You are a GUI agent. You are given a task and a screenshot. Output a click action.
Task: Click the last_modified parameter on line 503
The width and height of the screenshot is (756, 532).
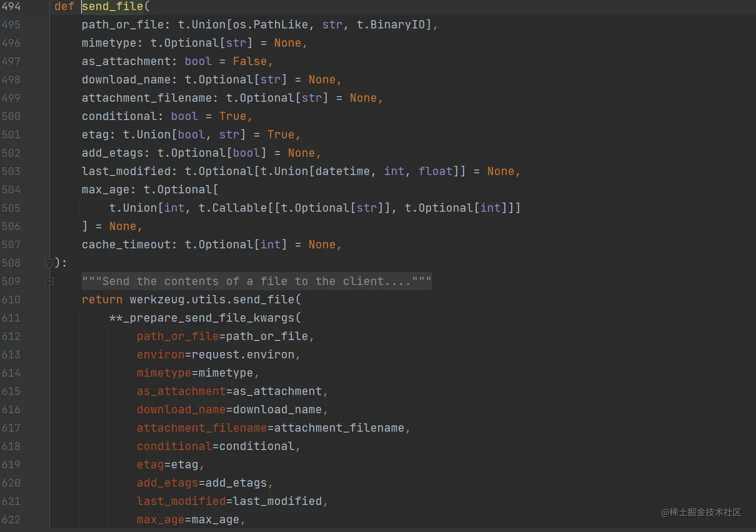(126, 171)
